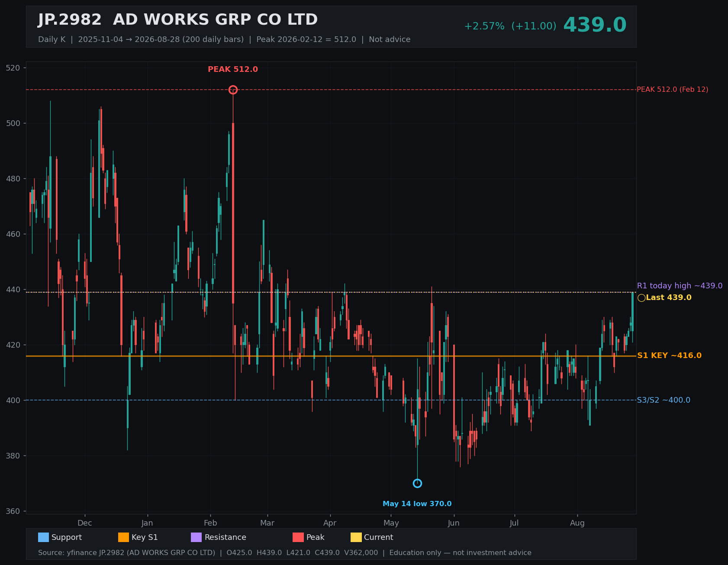This screenshot has width=728, height=565.
Task: Select the Jan date axis label
Action: pyautogui.click(x=147, y=523)
